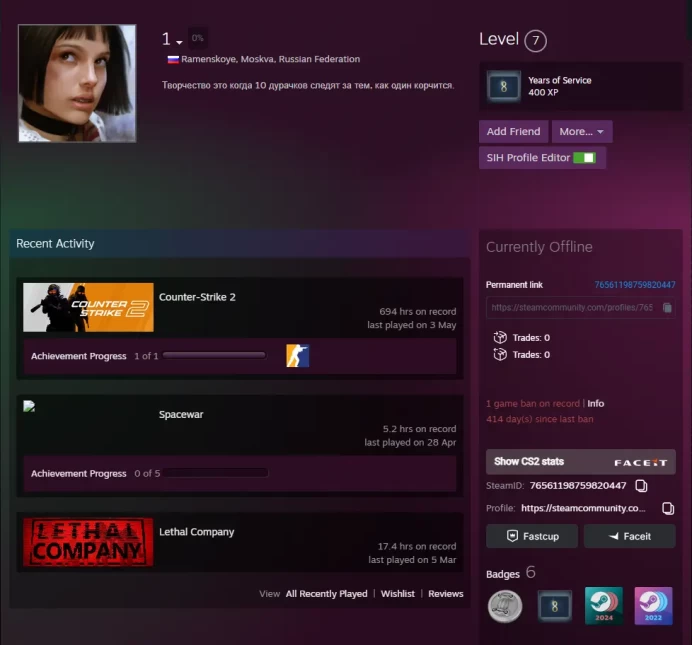
Task: Click the Lethal Company game title
Action: 196,532
